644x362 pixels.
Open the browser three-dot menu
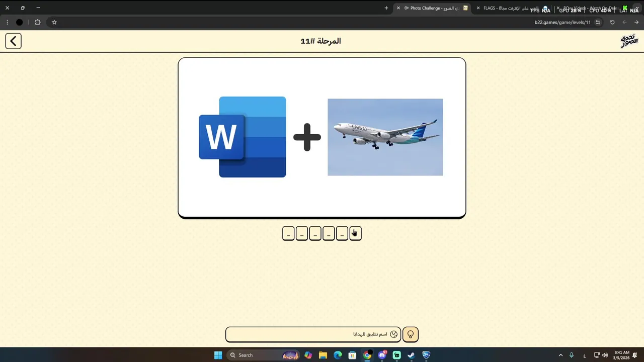pos(7,22)
